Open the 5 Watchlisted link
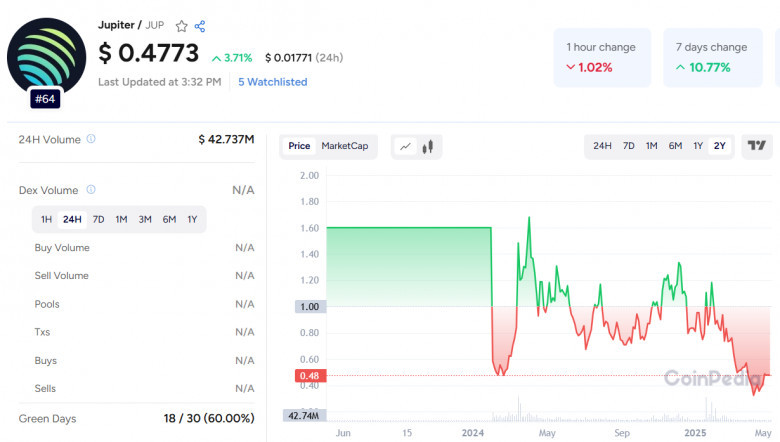 point(273,82)
